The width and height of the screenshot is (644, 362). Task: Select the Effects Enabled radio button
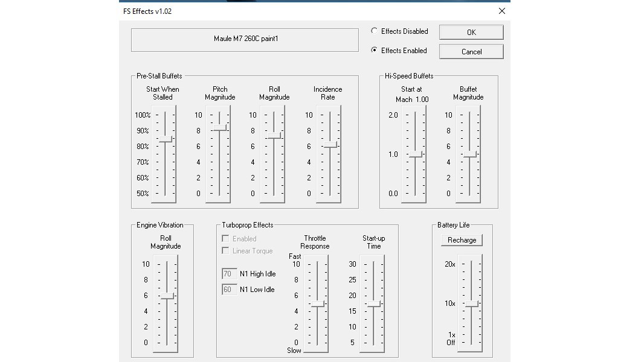374,50
